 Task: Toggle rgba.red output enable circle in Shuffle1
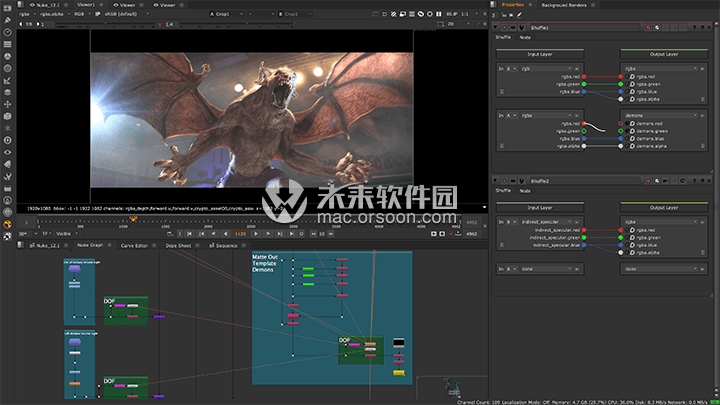(627, 77)
